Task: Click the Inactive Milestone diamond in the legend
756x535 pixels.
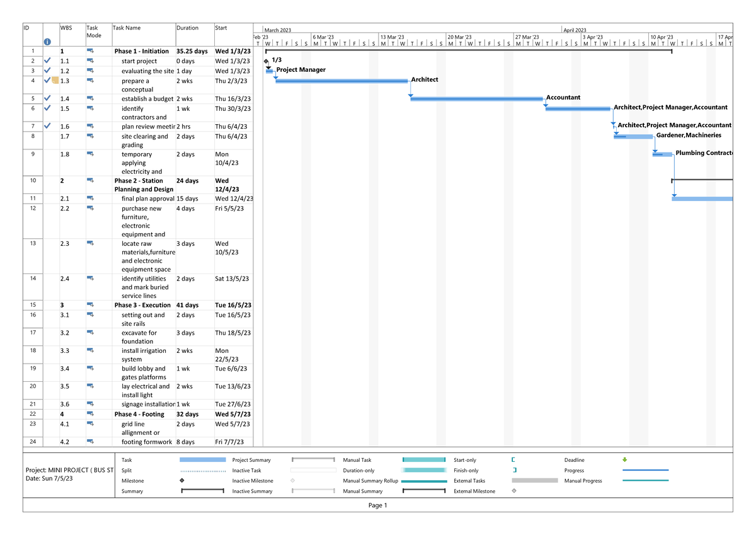Action: tap(292, 481)
